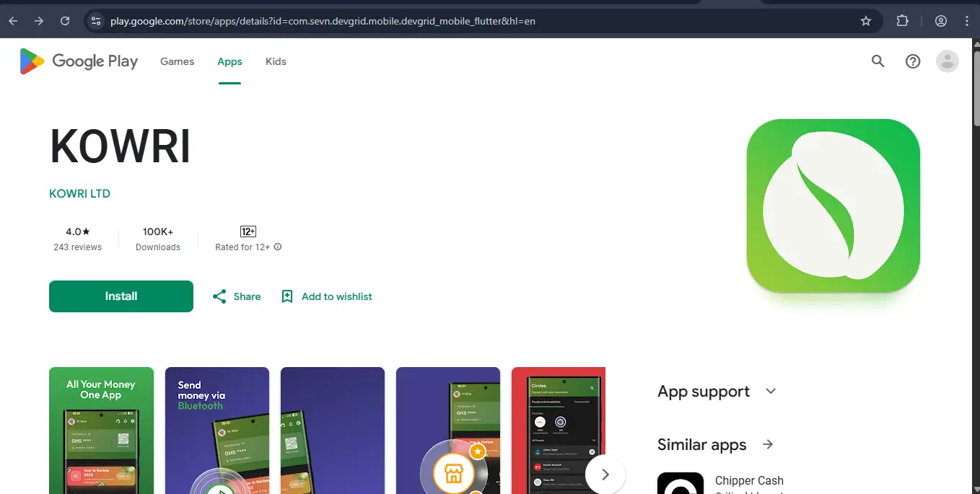
Task: Open the 'All Your Money One App' screenshot
Action: point(101,431)
